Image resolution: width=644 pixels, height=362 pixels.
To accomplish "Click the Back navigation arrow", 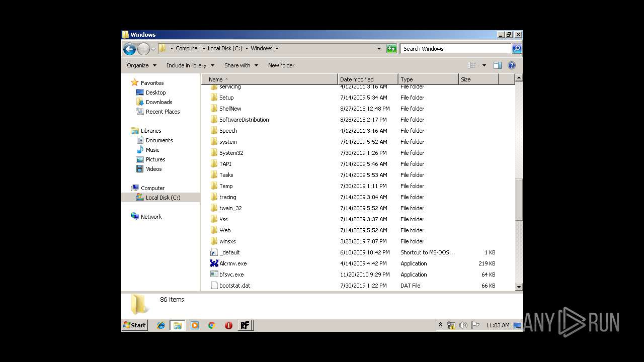I will pos(129,49).
